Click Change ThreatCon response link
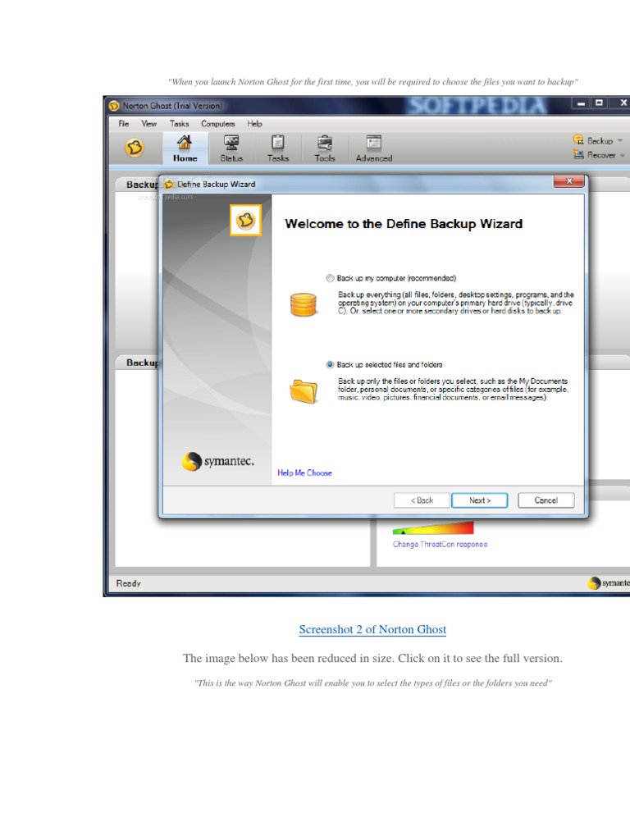 click(x=440, y=545)
